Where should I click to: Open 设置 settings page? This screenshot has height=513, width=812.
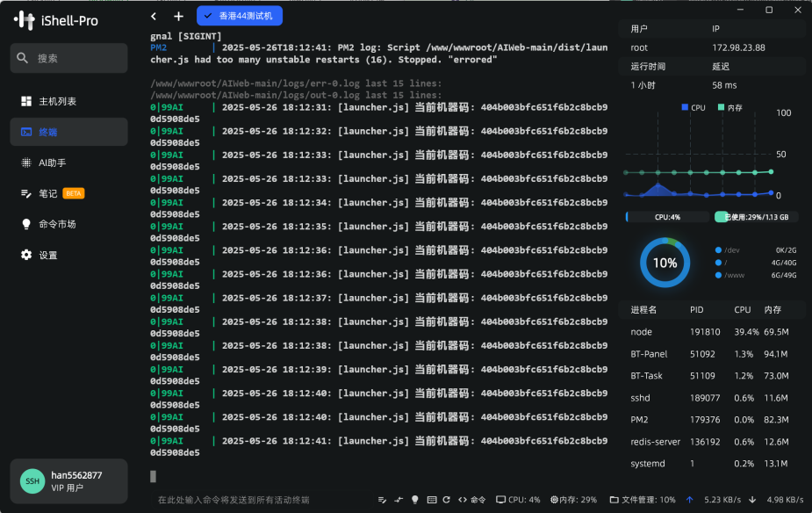click(68, 255)
